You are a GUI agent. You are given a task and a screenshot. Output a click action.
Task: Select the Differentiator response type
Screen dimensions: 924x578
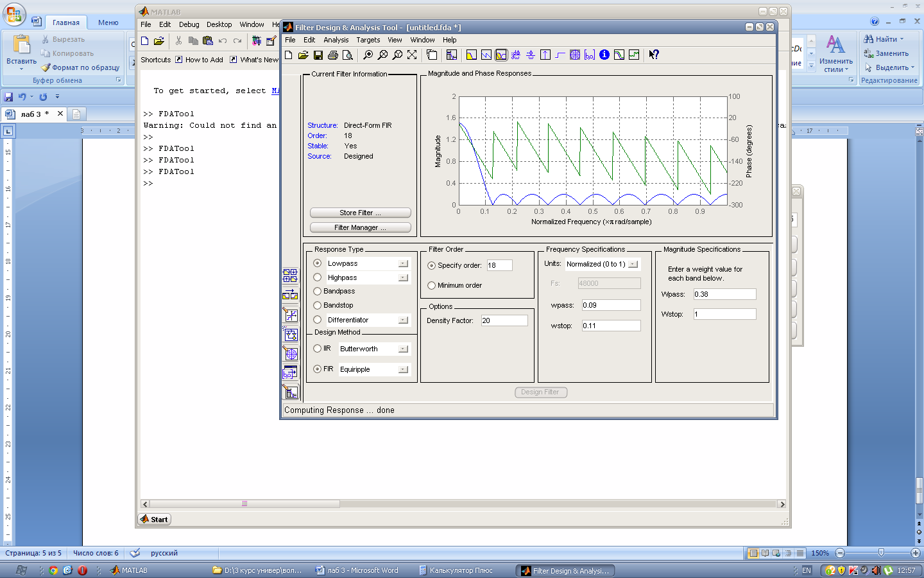[x=318, y=320]
